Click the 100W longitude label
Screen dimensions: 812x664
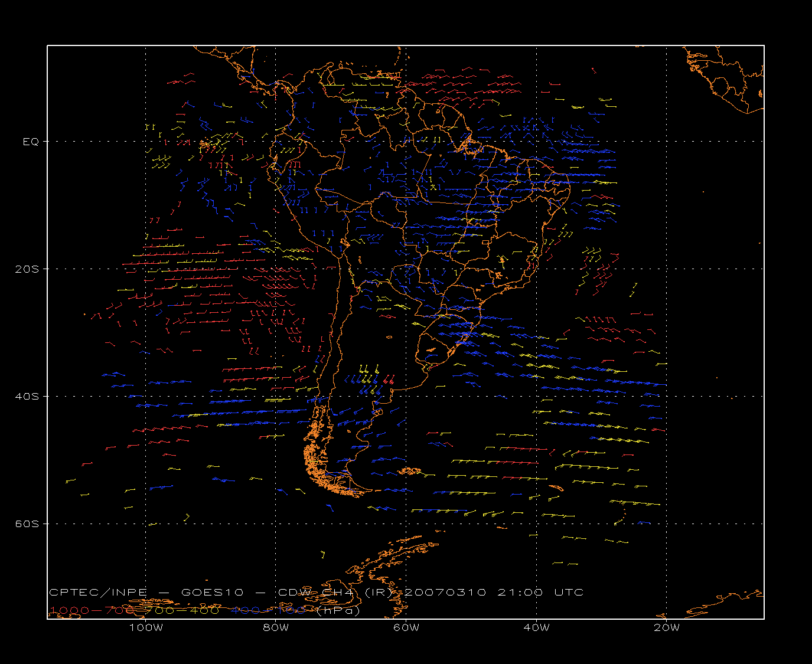click(146, 627)
